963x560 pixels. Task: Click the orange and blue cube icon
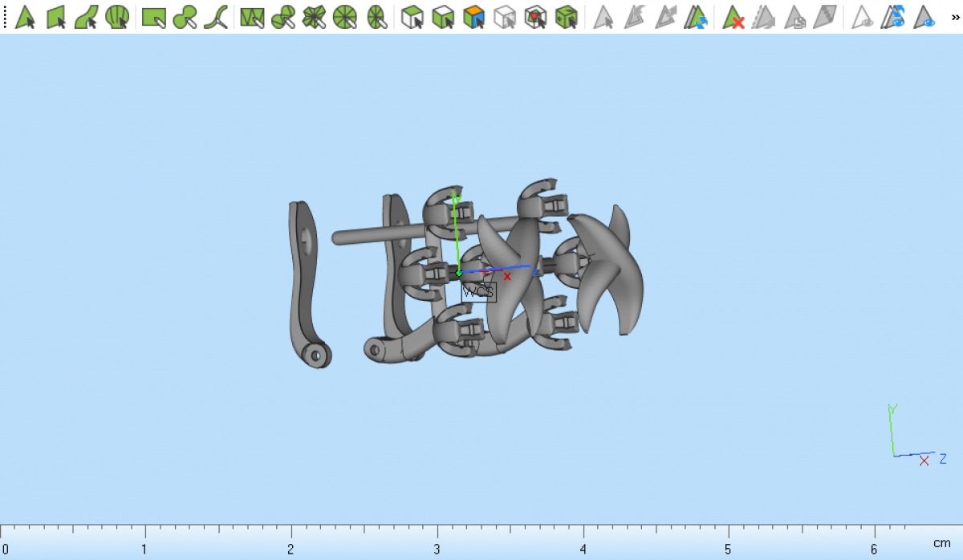[x=474, y=17]
